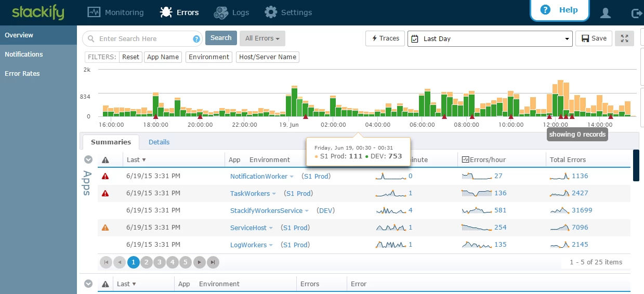Screen dimensions: 644x294
Task: Open the ServiceHost app link
Action: [248, 228]
